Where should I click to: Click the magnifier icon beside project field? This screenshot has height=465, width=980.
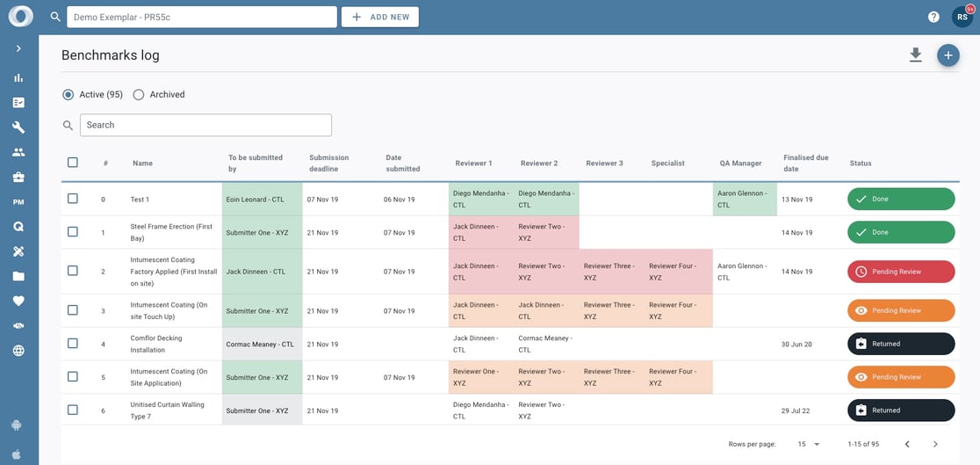(x=55, y=17)
